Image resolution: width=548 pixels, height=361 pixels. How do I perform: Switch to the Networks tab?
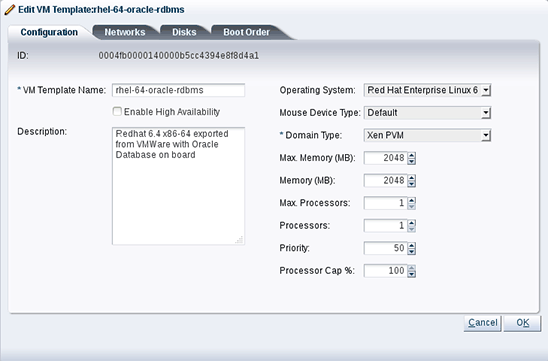(125, 32)
